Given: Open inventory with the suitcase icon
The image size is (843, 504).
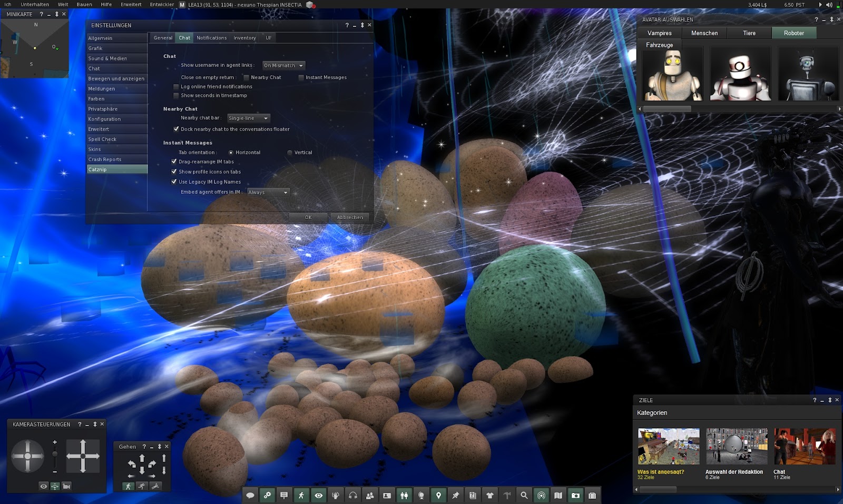Looking at the screenshot, I should coord(592,495).
